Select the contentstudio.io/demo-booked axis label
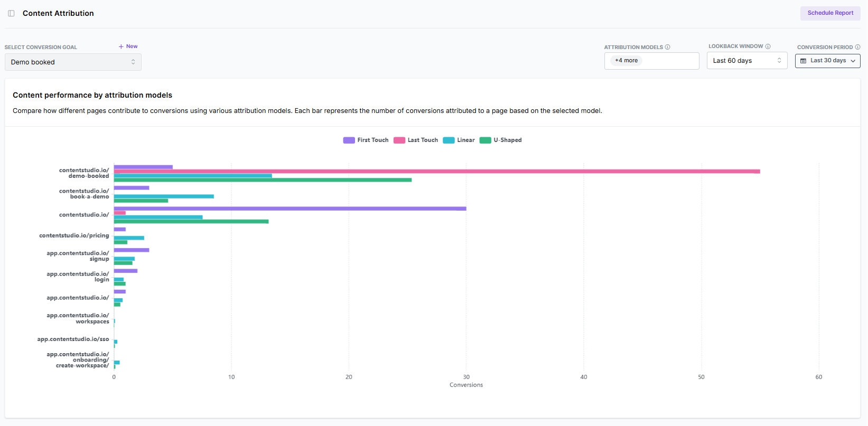 point(84,173)
